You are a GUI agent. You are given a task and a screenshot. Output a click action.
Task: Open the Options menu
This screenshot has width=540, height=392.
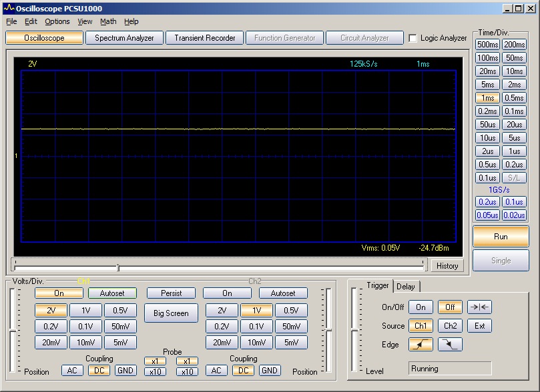pyautogui.click(x=57, y=21)
